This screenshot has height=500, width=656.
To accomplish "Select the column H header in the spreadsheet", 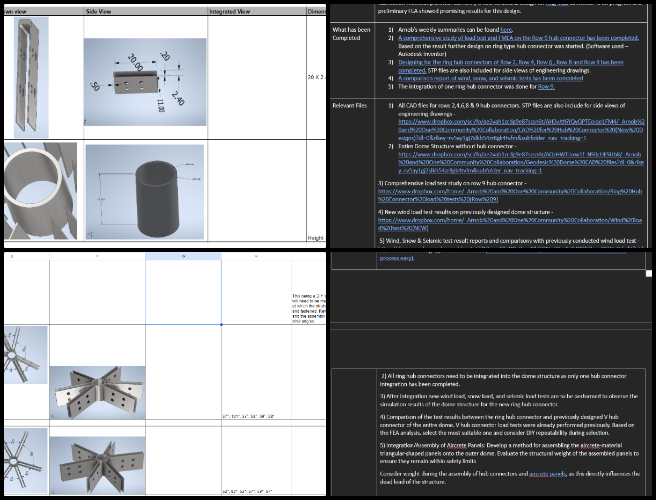I will coord(256,256).
